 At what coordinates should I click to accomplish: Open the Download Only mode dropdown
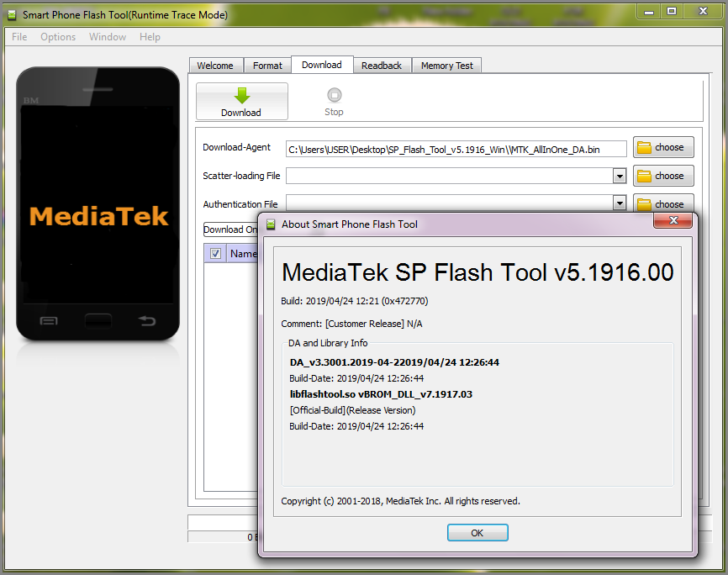230,229
